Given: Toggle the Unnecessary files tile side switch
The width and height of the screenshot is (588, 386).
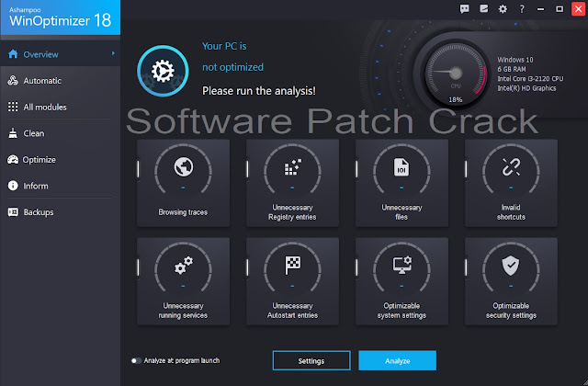Looking at the screenshot, I should 356,169.
